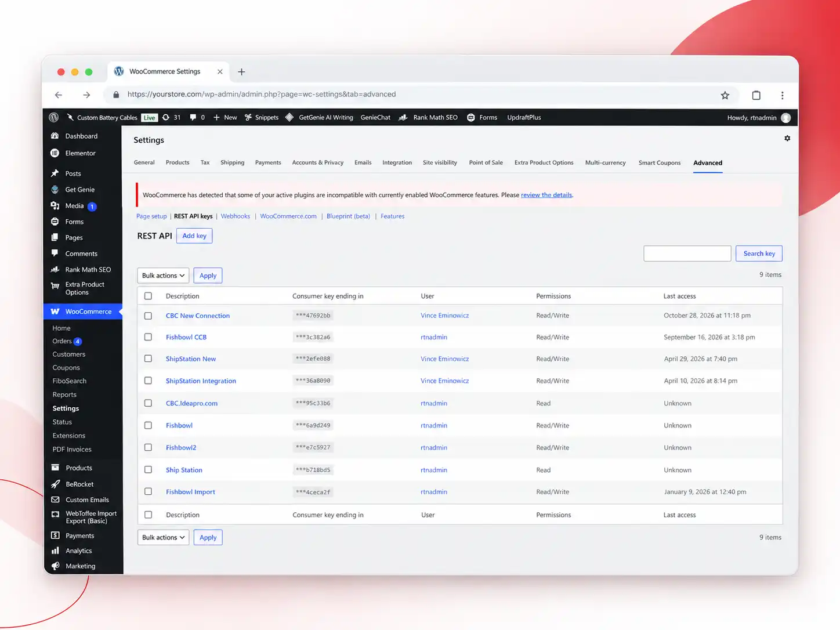The image size is (840, 630).
Task: Tick the Fishbowl Import key checkbox
Action: [148, 492]
